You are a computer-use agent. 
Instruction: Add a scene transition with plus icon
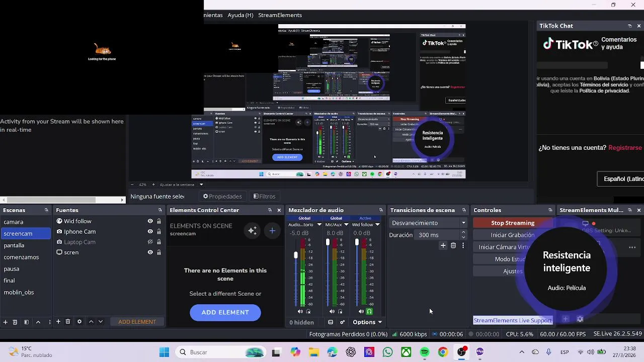point(443,246)
